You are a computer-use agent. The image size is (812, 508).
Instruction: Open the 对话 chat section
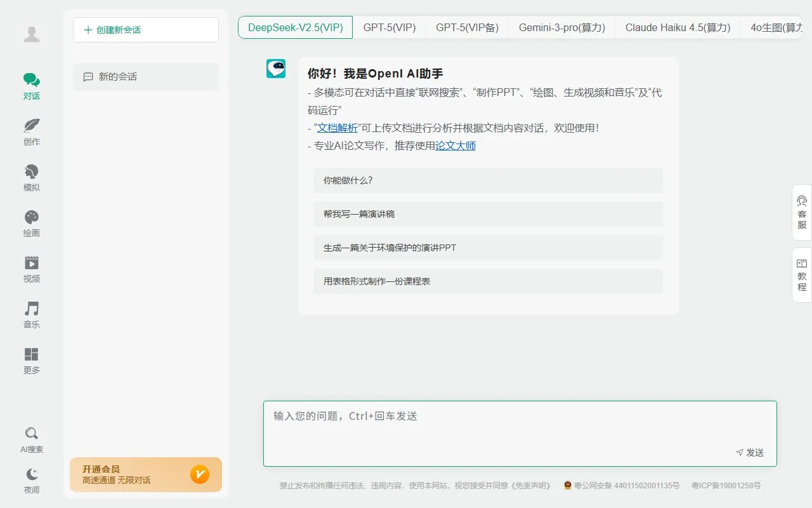pyautogui.click(x=31, y=86)
